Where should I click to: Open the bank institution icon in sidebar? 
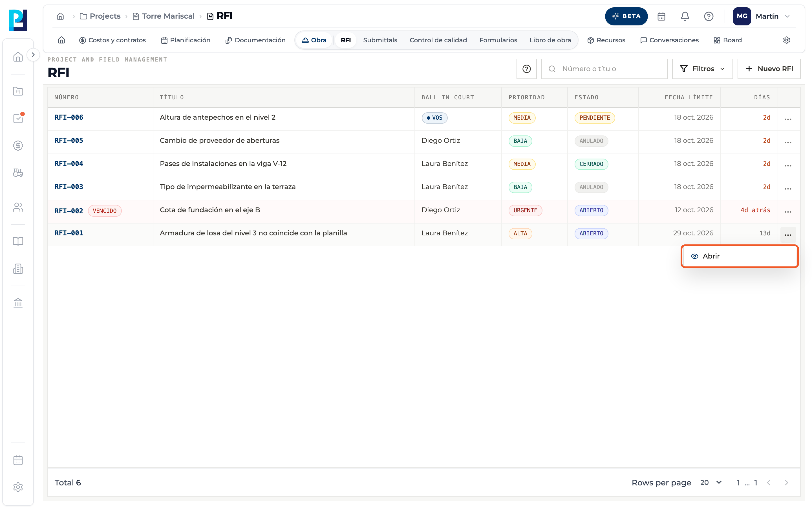18,303
